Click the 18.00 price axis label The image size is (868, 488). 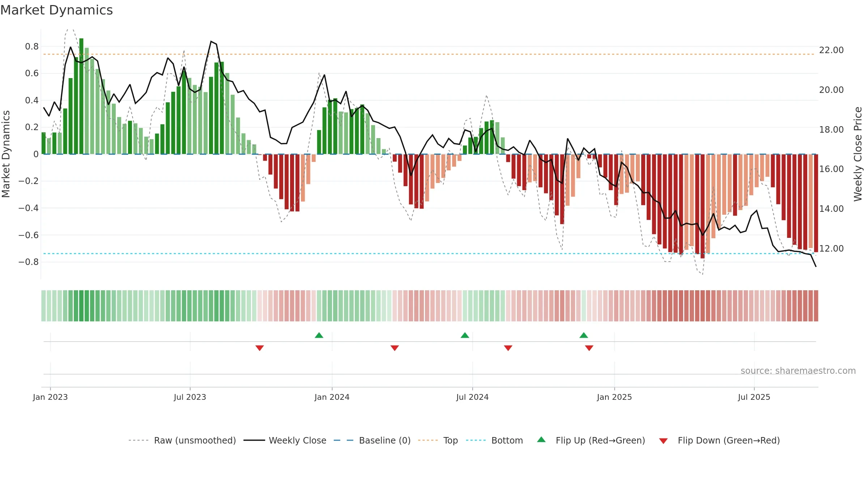tap(831, 130)
